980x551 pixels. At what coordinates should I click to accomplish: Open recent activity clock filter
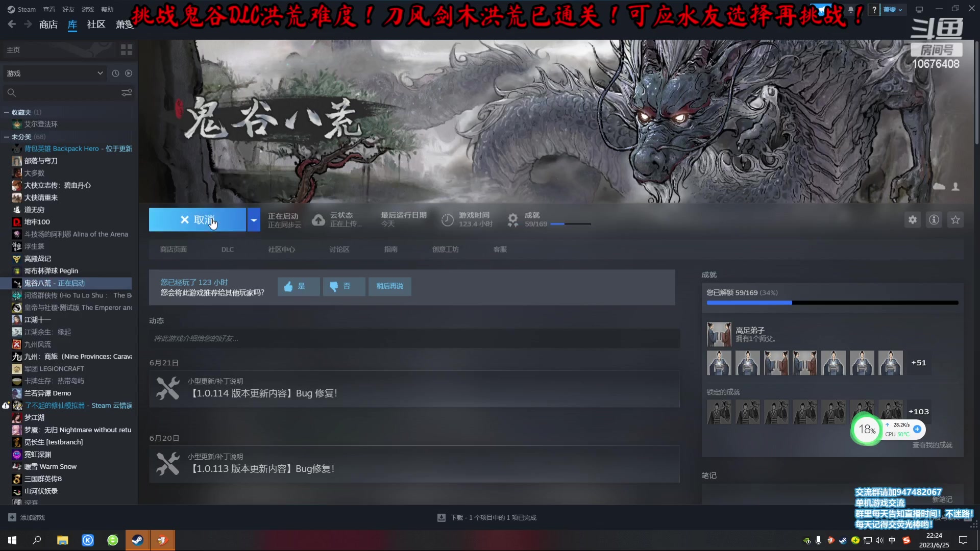tap(115, 73)
